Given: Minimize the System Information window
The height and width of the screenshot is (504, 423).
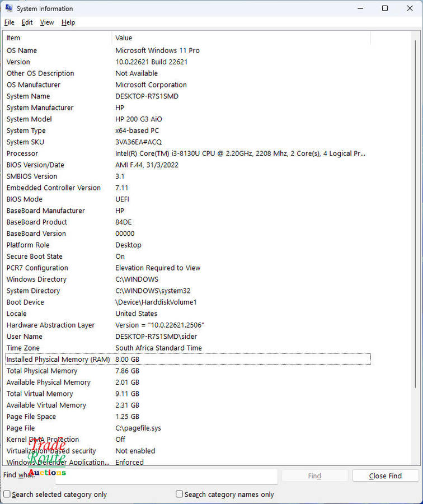Looking at the screenshot, I should pos(359,8).
